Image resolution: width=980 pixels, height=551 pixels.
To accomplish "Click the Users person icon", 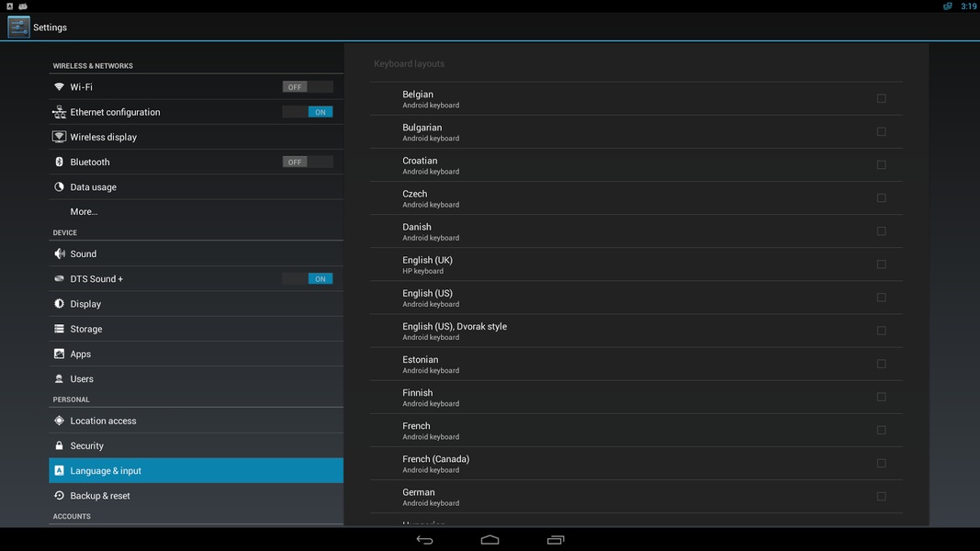I will [x=59, y=378].
